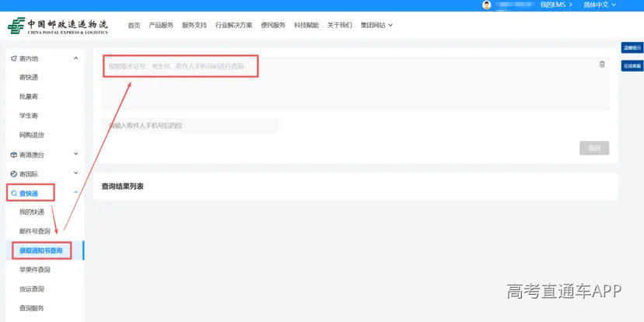Click the 寄港澳台 box icon in sidebar

coord(14,155)
